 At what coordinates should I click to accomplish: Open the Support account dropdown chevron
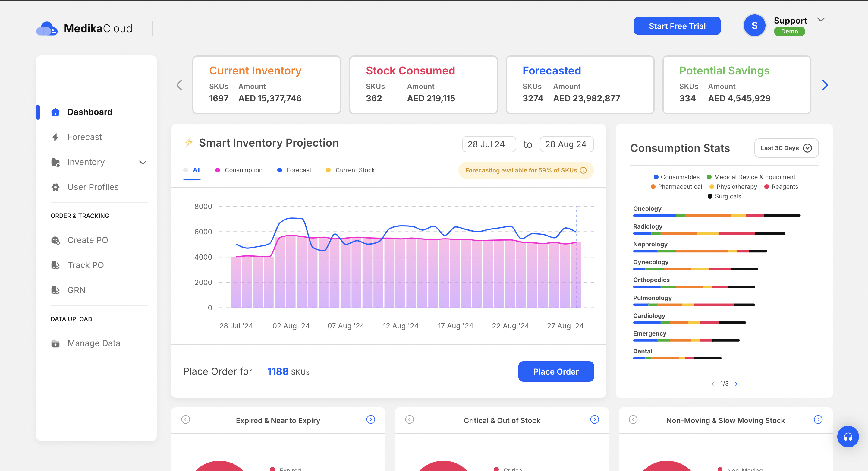tap(821, 20)
